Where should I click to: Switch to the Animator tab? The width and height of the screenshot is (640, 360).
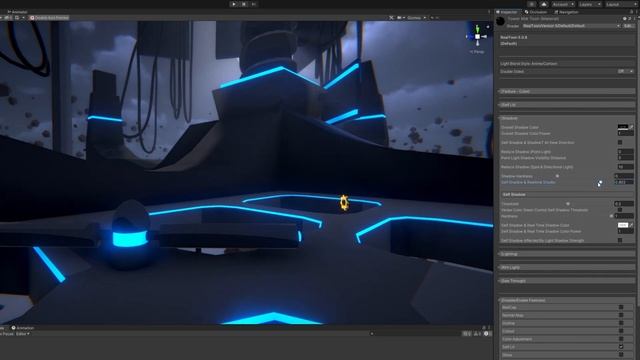point(17,12)
